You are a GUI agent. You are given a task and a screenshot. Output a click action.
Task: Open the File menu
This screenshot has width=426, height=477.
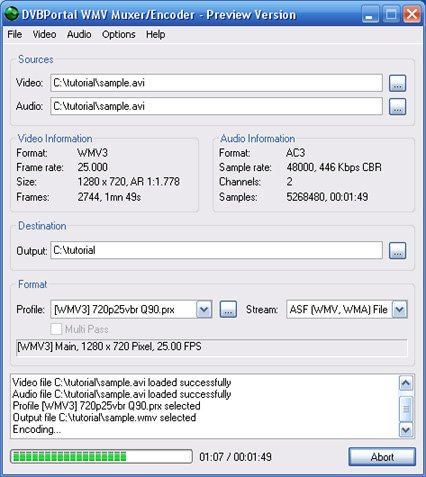[15, 34]
